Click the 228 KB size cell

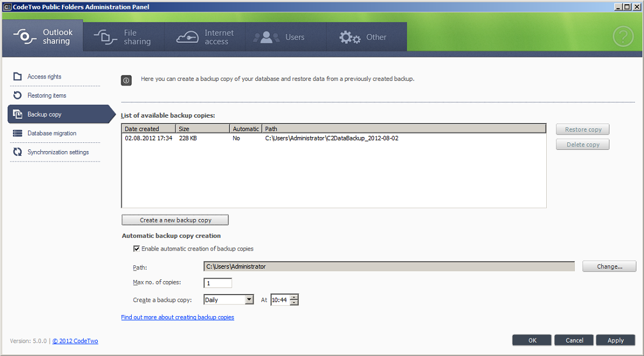pos(188,138)
